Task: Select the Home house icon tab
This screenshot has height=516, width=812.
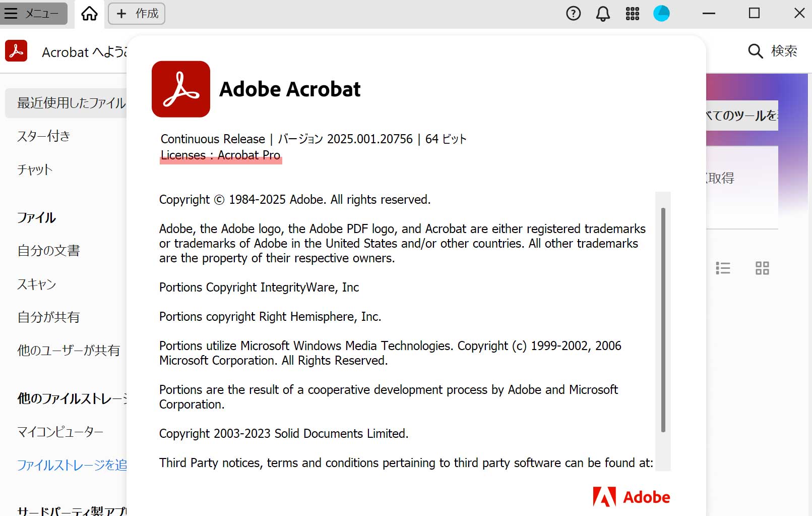Action: [89, 14]
